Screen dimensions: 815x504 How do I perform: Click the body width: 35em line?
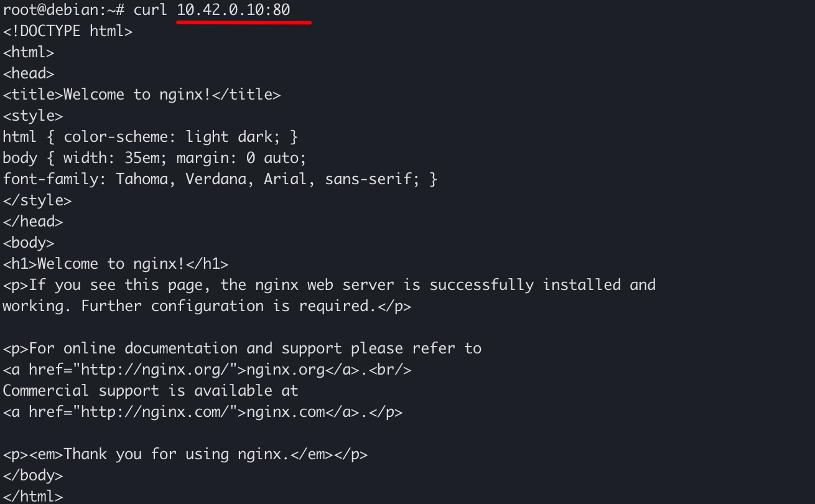pyautogui.click(x=154, y=158)
